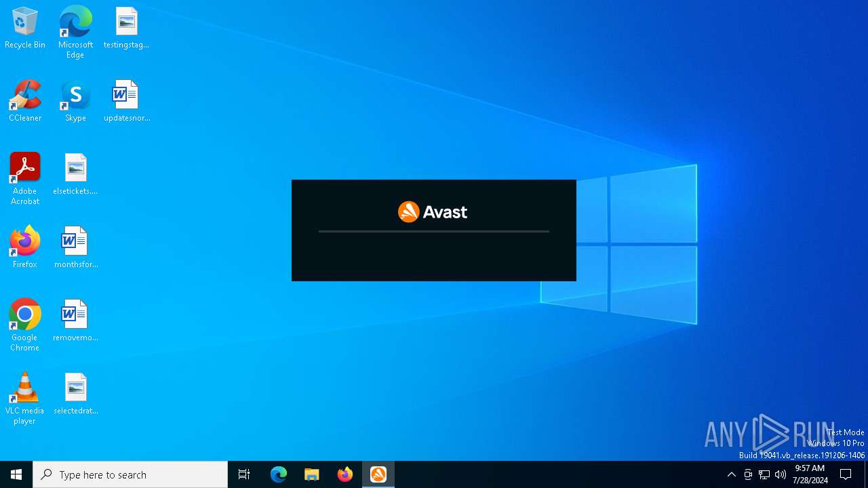Click the Avast logo in the splash window
This screenshot has height=488, width=868.
pyautogui.click(x=433, y=212)
